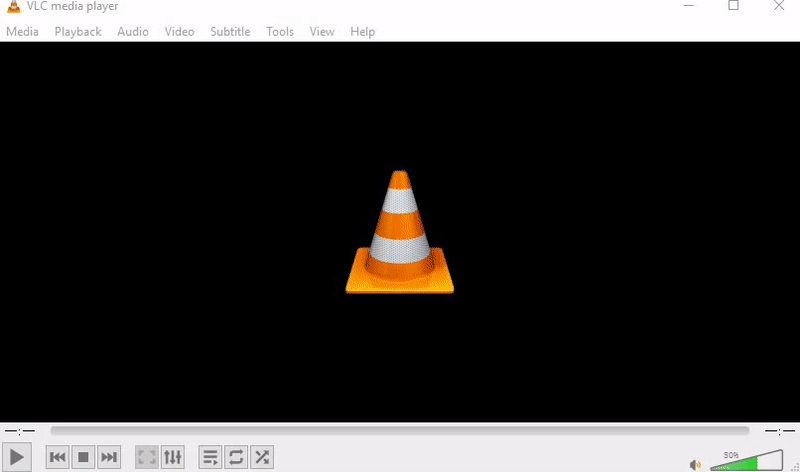Toggle fullscreen video mode
800x472 pixels.
147,457
